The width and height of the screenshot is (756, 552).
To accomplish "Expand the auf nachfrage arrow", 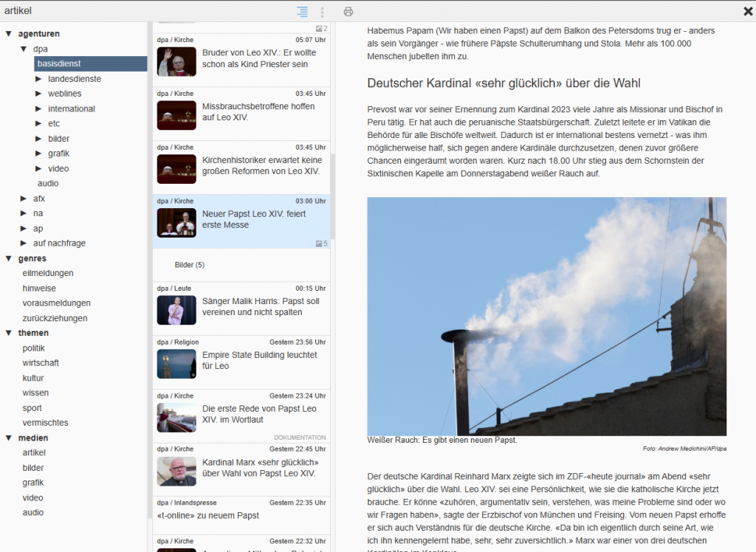I will (x=24, y=243).
